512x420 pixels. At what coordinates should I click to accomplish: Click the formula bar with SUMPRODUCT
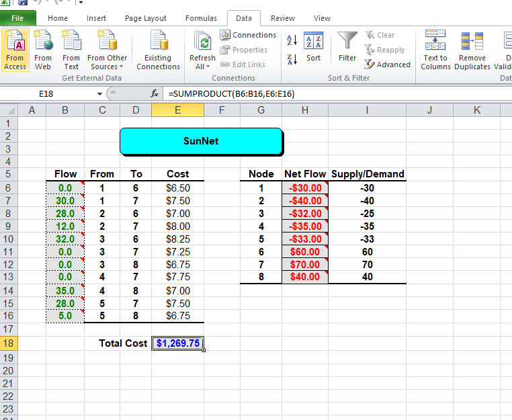337,94
